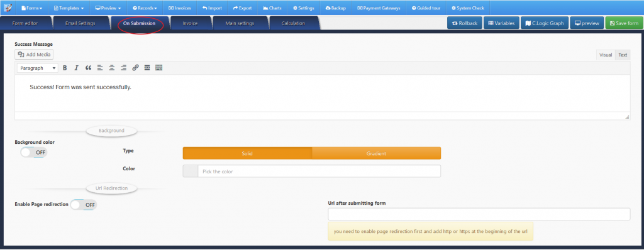Viewport: 644px width, 250px height.
Task: Switch editor to Visual mode
Action: click(606, 55)
